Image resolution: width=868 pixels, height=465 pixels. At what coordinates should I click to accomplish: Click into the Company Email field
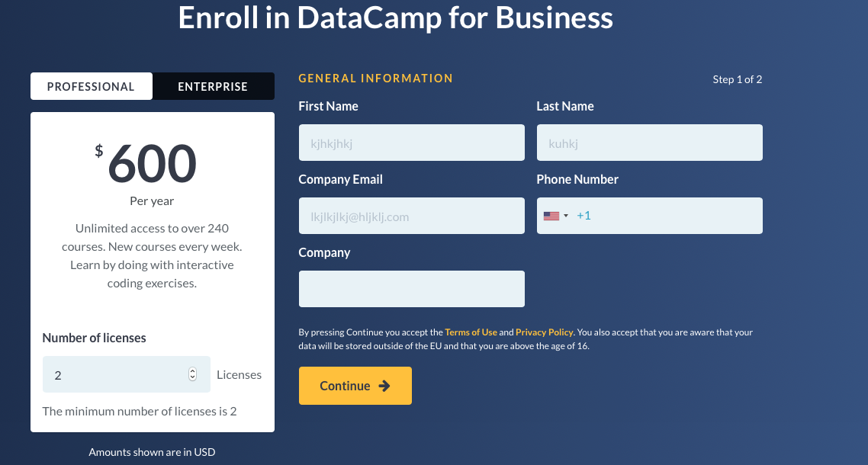411,216
